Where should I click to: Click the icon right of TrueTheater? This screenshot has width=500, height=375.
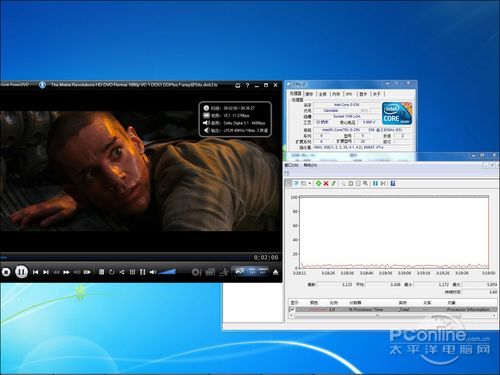coord(224,272)
